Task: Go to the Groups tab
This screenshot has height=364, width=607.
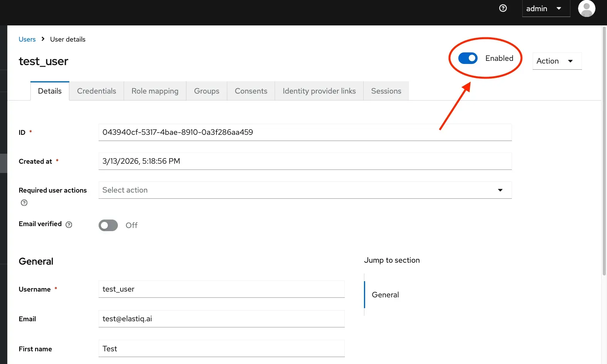Action: coord(206,91)
